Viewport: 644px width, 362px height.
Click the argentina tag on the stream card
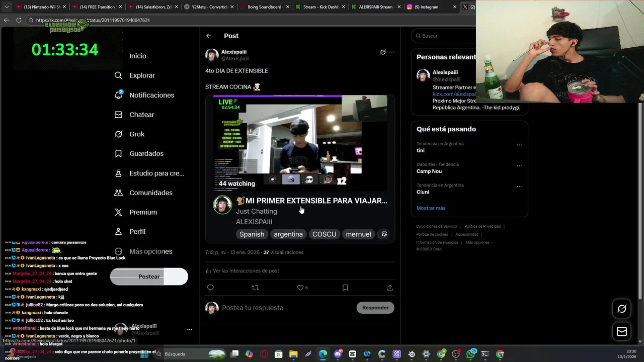(x=288, y=234)
